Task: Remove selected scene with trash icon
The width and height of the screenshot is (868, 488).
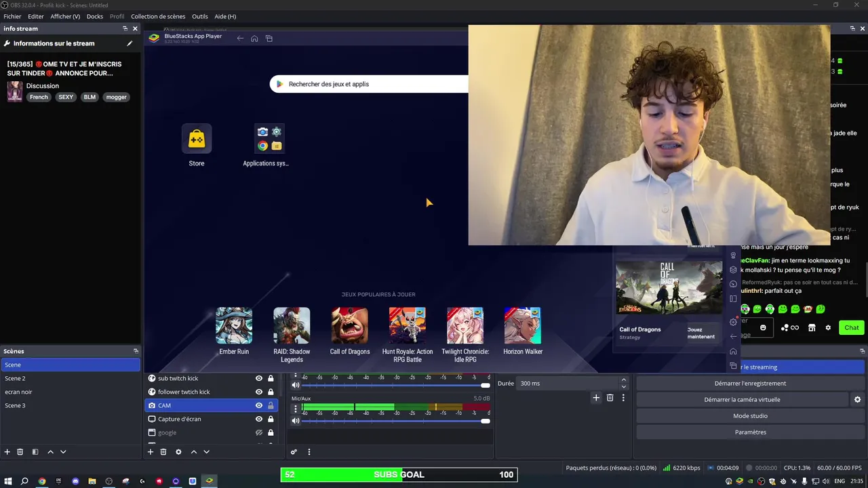Action: (x=20, y=452)
